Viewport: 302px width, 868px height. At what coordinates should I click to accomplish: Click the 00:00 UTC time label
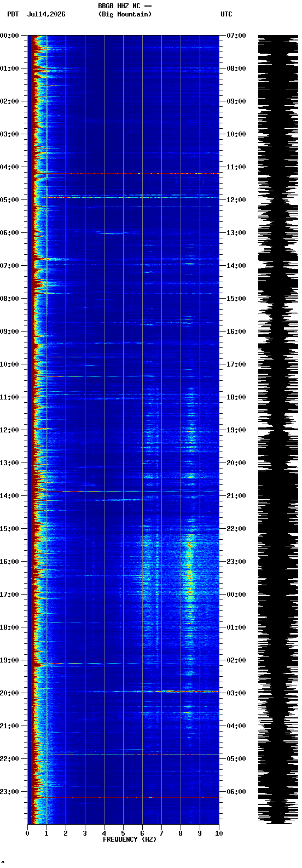pyautogui.click(x=236, y=595)
